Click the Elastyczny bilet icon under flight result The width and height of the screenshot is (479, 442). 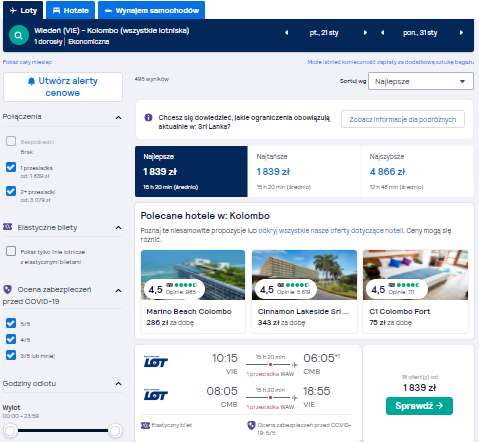pos(145,425)
